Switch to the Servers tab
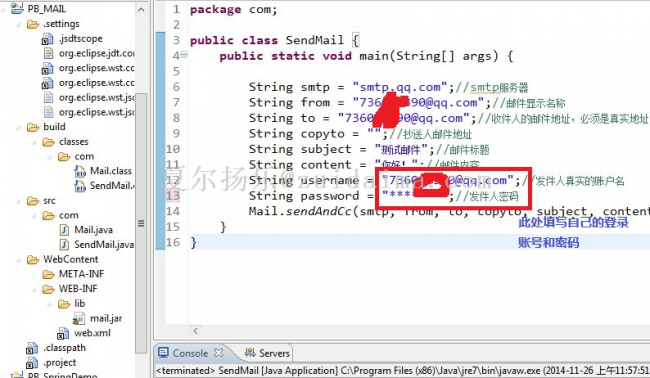Viewport: 650px width, 378px height. pyautogui.click(x=267, y=353)
